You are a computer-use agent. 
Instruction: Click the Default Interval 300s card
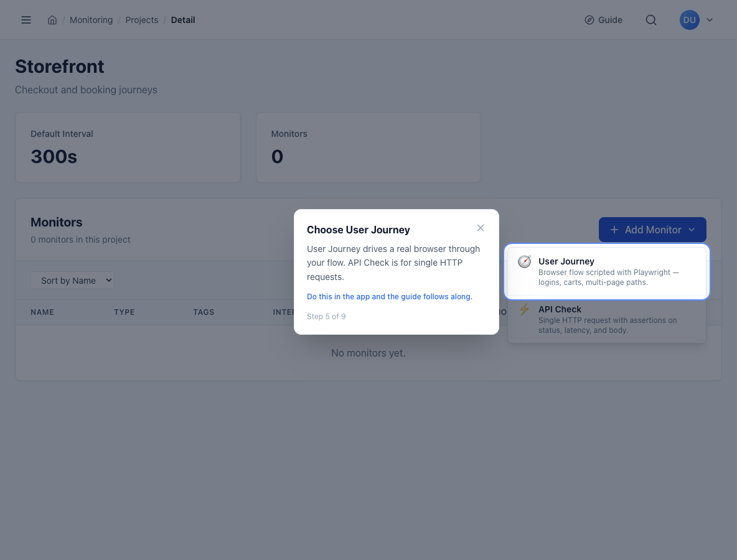(x=128, y=147)
